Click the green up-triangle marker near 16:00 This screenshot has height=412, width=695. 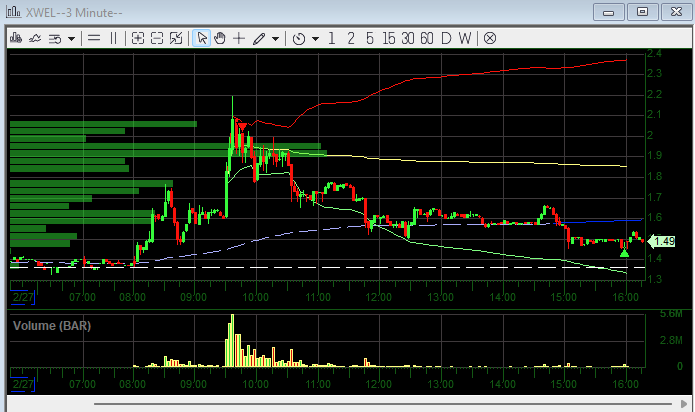point(625,253)
